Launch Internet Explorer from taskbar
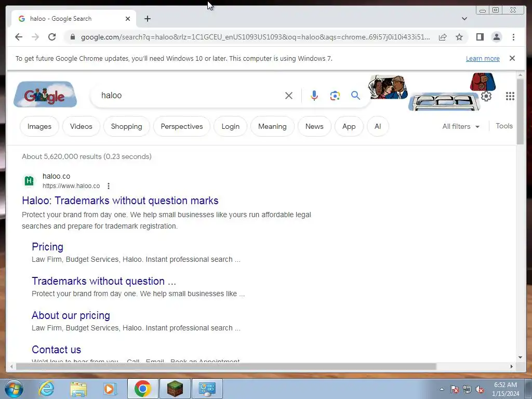The image size is (532, 399). coord(46,389)
